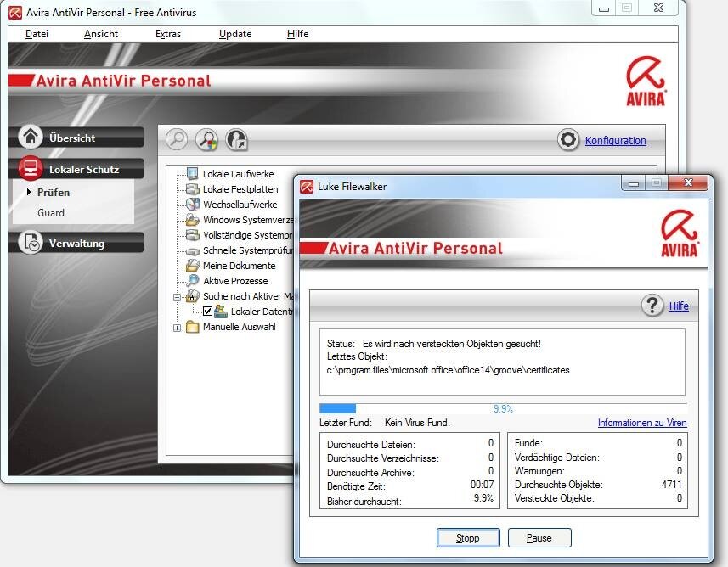Open the Update menu
This screenshot has height=567, width=728.
(x=234, y=34)
